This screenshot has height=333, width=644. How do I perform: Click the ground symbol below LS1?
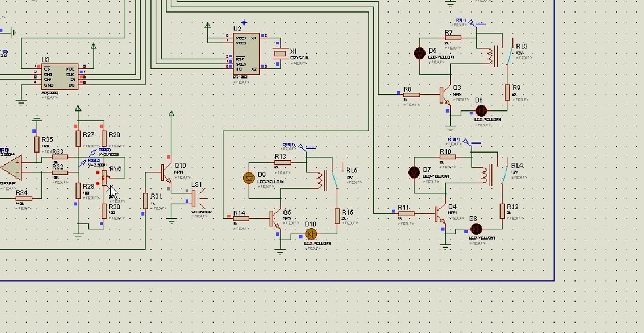pos(172,221)
